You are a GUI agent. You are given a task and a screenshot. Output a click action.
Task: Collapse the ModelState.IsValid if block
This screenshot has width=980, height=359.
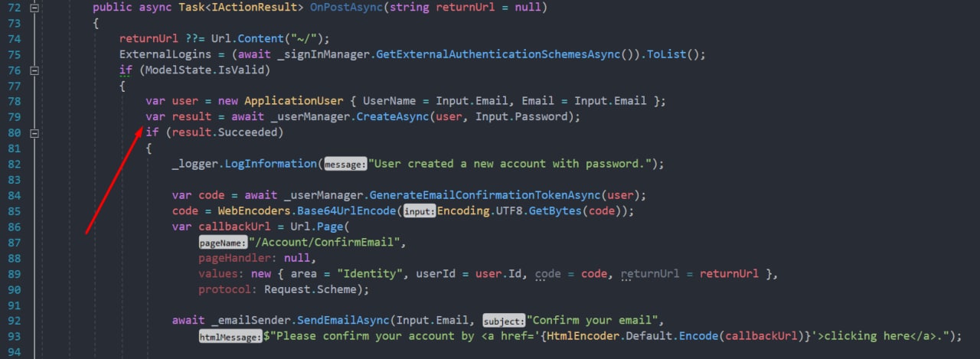(33, 70)
